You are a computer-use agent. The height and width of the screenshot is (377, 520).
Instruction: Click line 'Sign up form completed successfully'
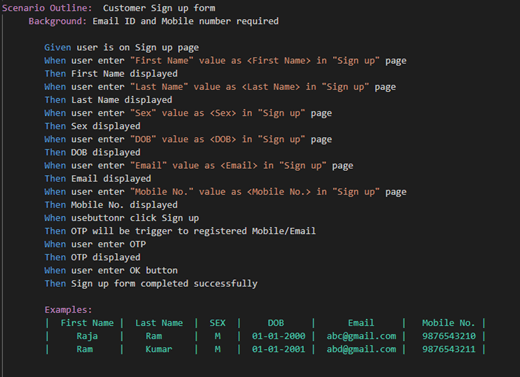(164, 284)
